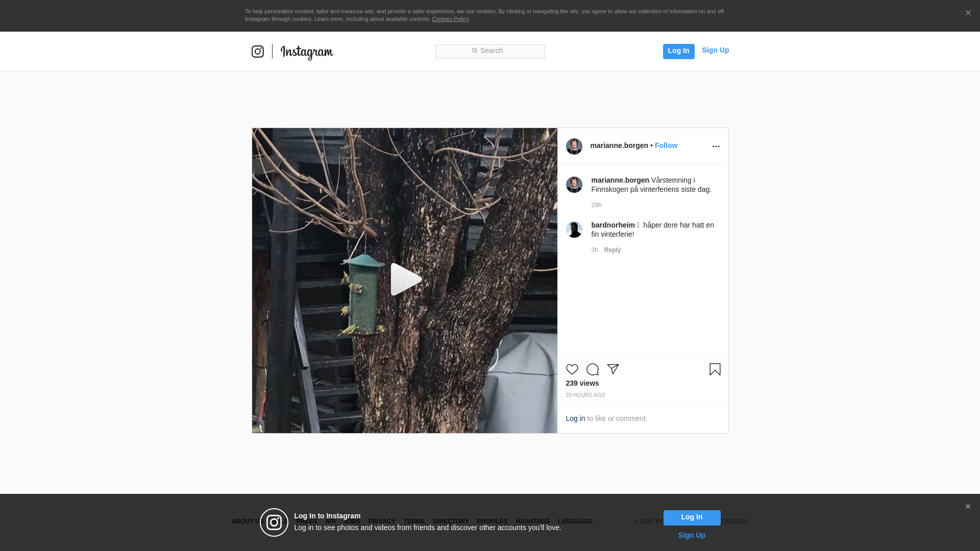Image resolution: width=980 pixels, height=551 pixels.
Task: Click the Instagram camera glyph logo in header
Action: [x=258, y=52]
